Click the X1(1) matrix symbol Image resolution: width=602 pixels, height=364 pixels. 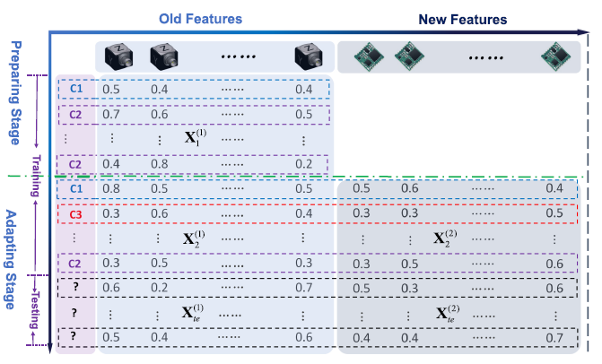point(196,140)
